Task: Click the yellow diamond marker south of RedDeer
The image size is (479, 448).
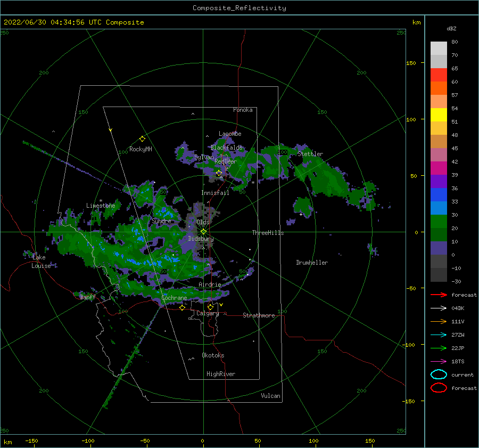Action: pyautogui.click(x=219, y=173)
